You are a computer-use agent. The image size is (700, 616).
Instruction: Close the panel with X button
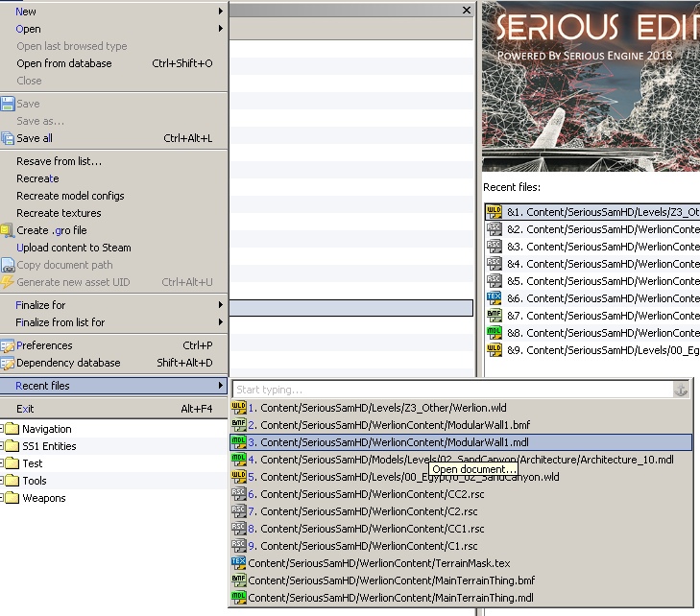(467, 10)
